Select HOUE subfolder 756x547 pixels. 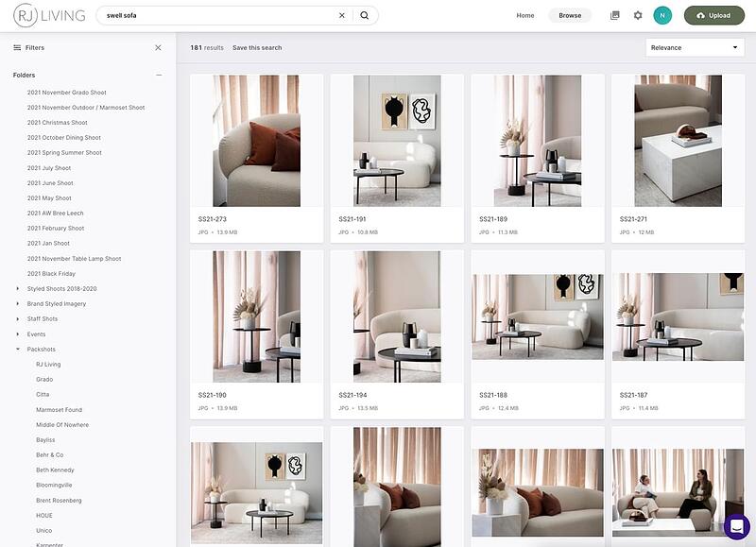click(43, 515)
